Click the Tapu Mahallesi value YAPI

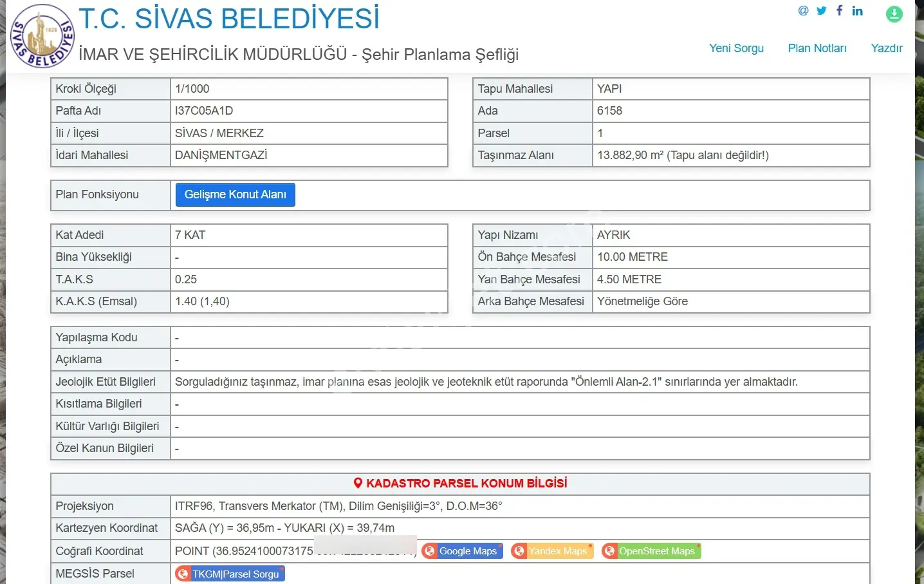click(609, 89)
